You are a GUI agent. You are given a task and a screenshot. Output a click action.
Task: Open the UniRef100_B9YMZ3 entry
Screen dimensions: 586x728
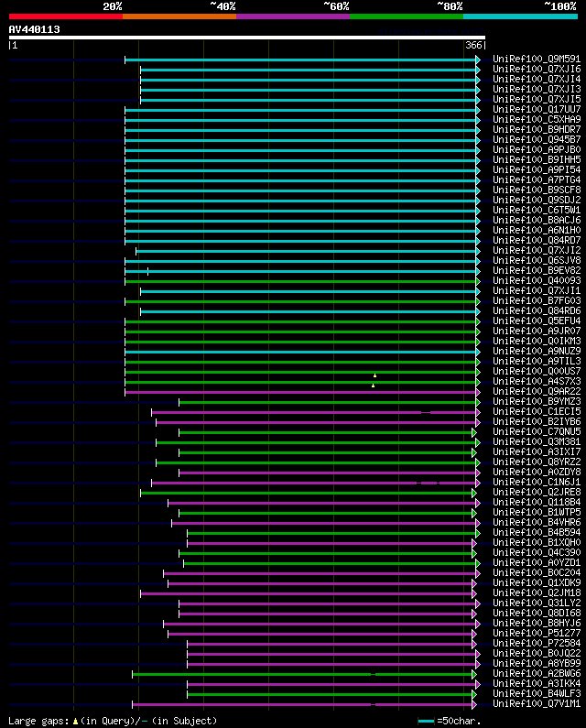coord(537,401)
